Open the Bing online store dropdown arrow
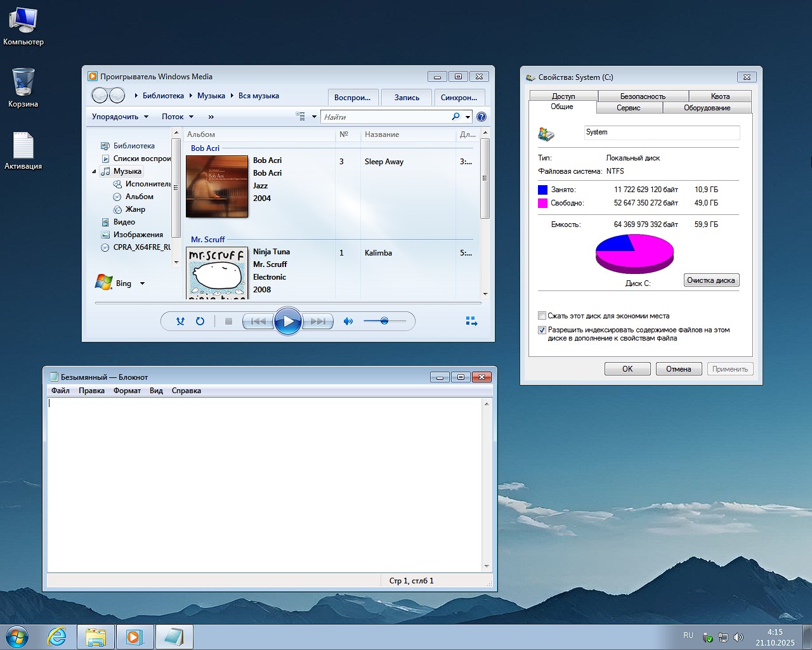 (x=142, y=283)
